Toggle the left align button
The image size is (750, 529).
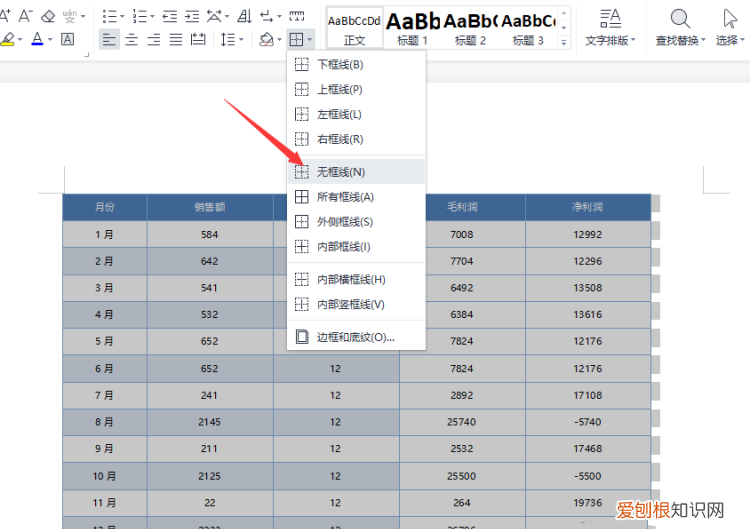[x=109, y=39]
